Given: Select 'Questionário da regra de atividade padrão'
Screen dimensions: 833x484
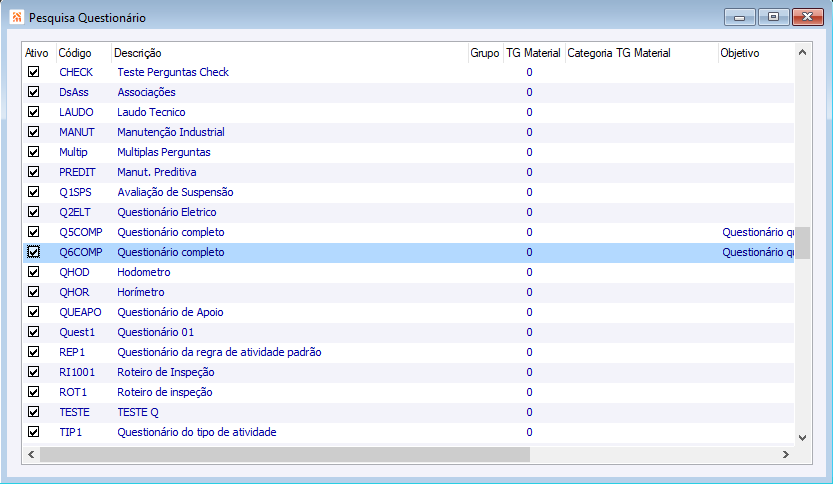Looking at the screenshot, I should click(x=219, y=352).
